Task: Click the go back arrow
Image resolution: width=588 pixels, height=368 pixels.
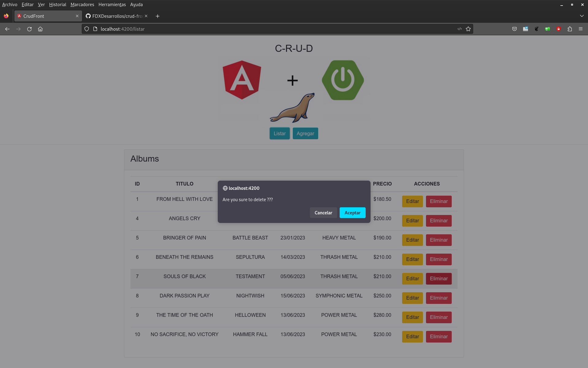Action: point(7,29)
